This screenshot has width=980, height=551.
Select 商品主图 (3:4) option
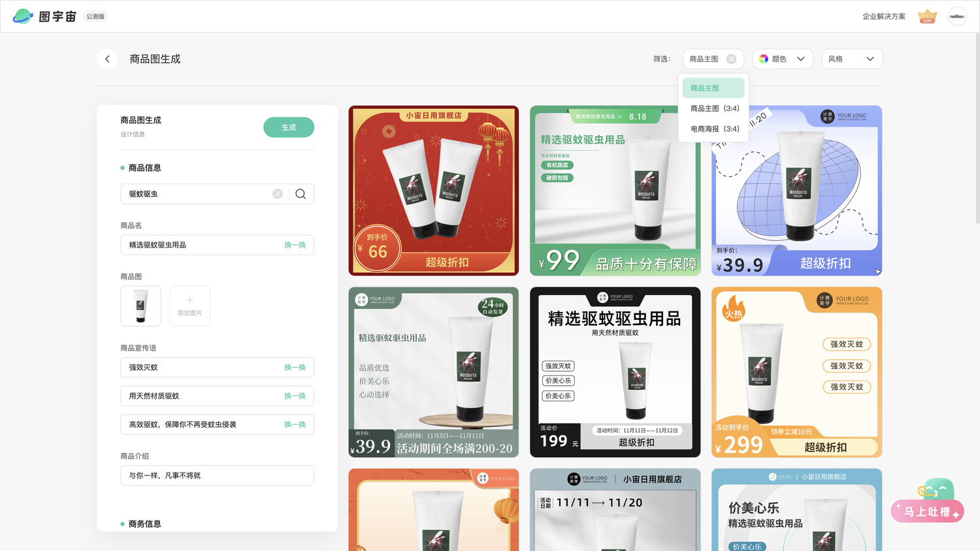click(x=713, y=108)
